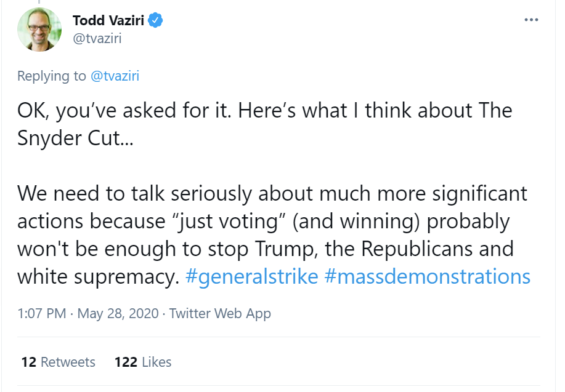Click the word "Retweets" label

coord(68,362)
